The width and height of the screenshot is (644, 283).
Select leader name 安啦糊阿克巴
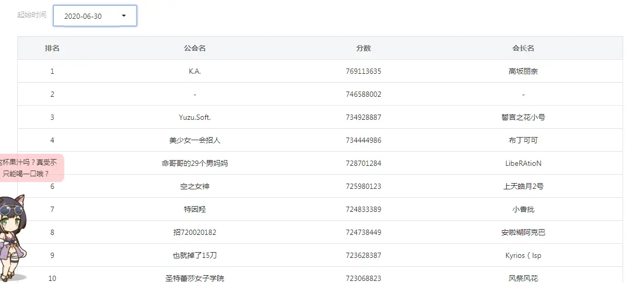pos(523,232)
